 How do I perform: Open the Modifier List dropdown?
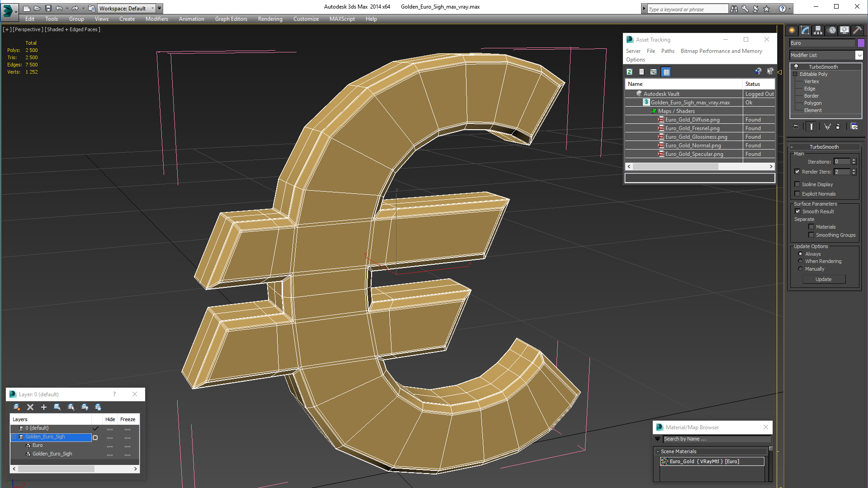859,55
